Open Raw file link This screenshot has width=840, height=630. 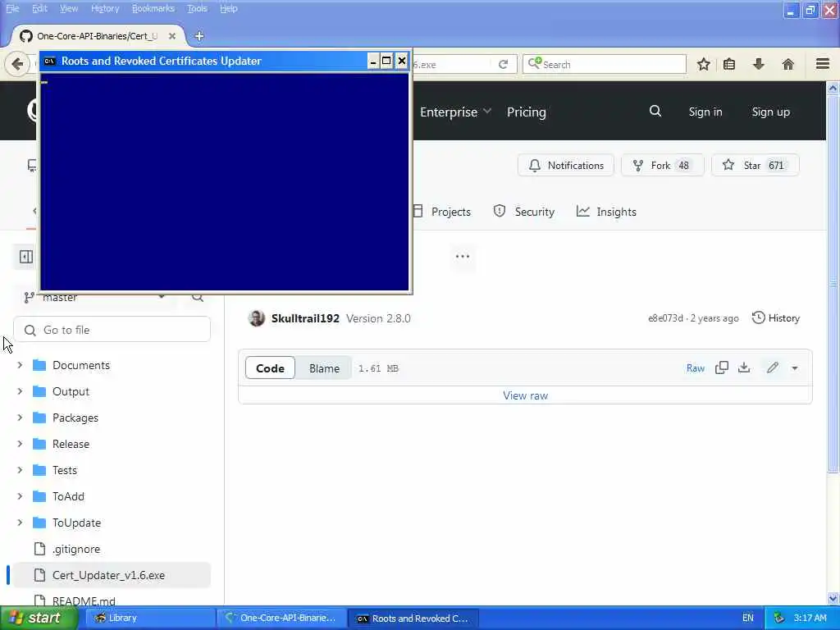696,368
